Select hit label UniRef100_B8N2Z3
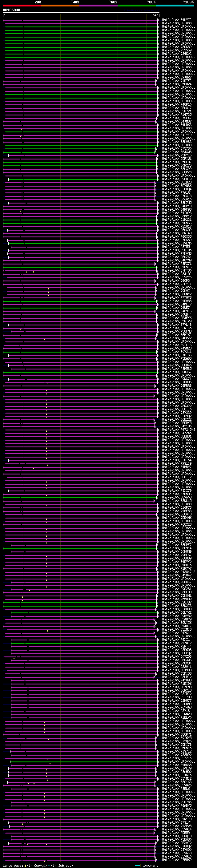197x868 pixels. coord(177,606)
